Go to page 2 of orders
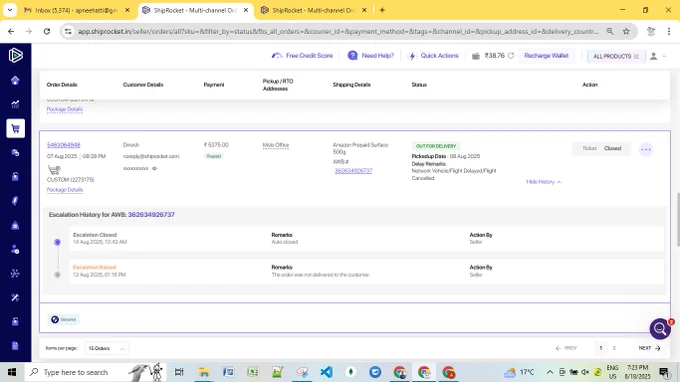 614,348
